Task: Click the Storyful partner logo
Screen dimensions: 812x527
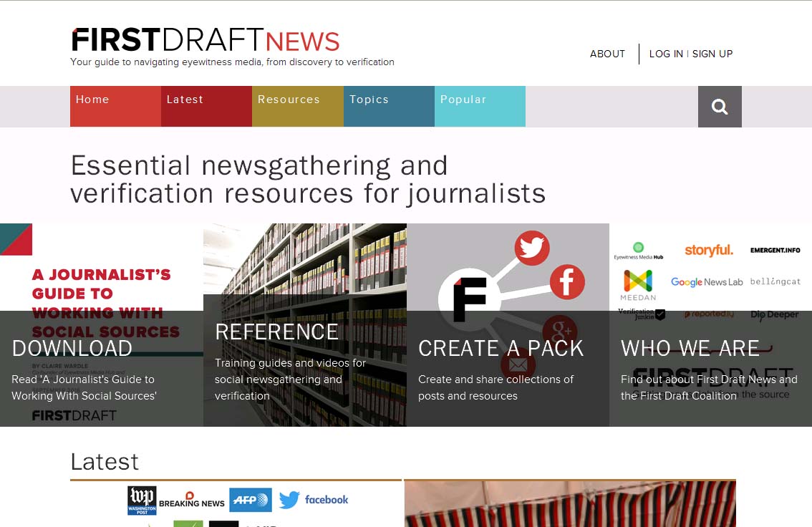Action: point(708,250)
